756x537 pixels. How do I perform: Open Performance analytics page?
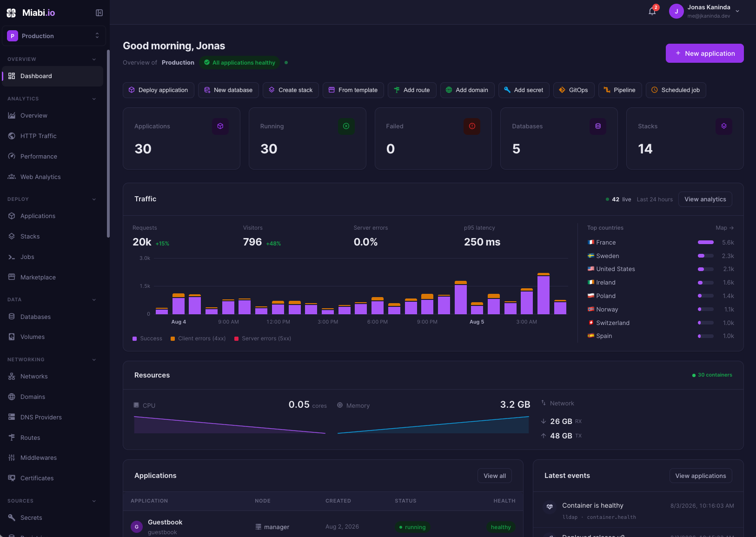click(x=53, y=156)
